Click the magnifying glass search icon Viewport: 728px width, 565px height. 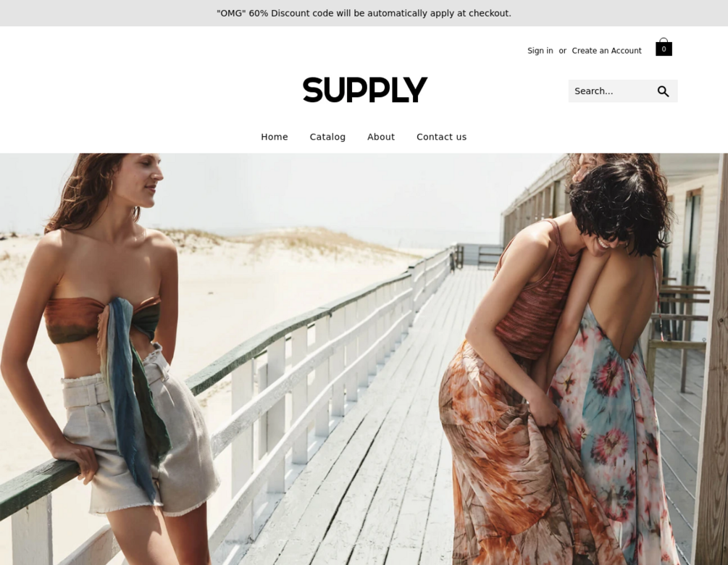pyautogui.click(x=663, y=91)
